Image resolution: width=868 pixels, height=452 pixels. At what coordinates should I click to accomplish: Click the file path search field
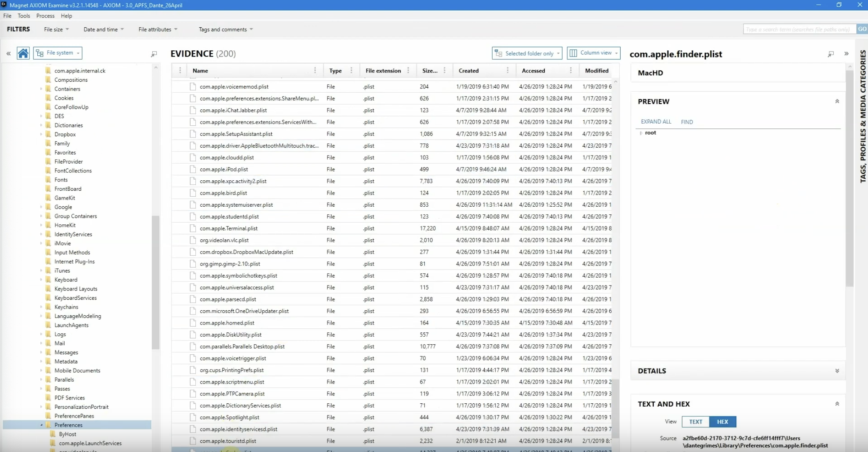(x=800, y=29)
